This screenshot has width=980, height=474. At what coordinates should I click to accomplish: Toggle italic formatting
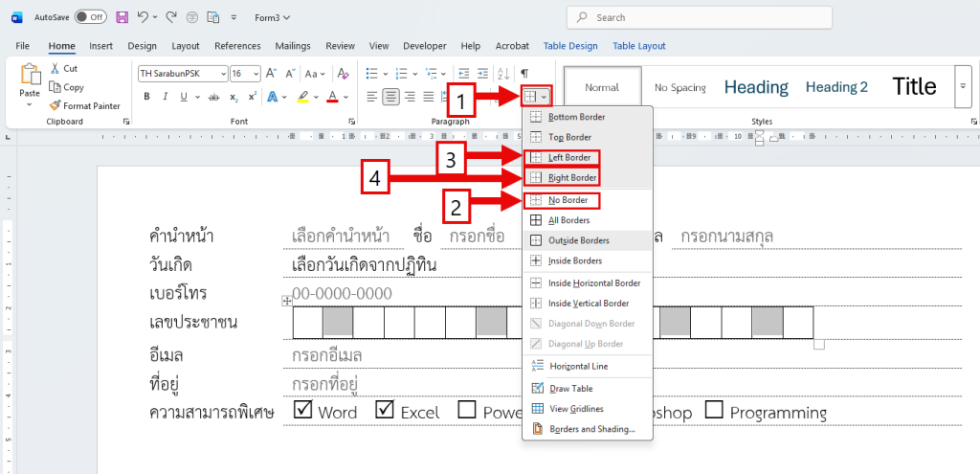point(165,97)
